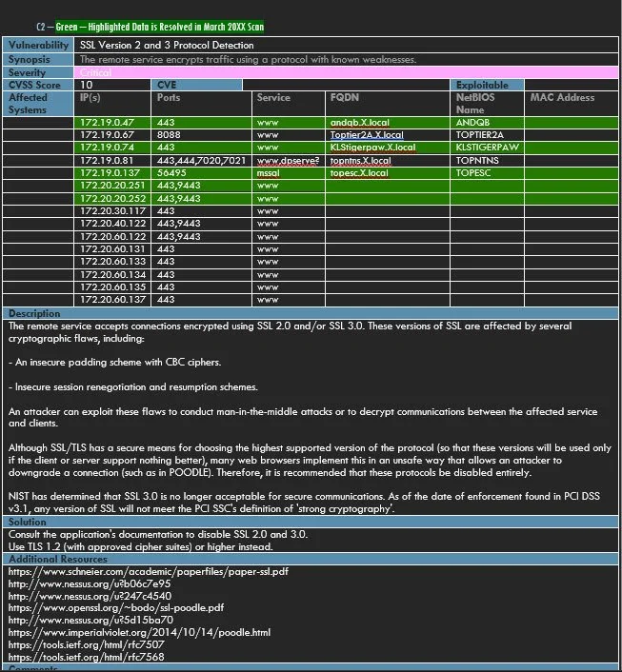Click the MAC Address column header
The width and height of the screenshot is (622, 672).
pyautogui.click(x=571, y=104)
